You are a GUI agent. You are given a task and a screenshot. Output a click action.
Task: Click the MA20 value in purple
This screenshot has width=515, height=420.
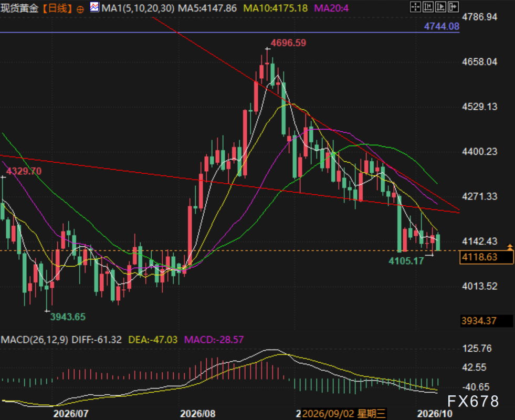tap(331, 8)
